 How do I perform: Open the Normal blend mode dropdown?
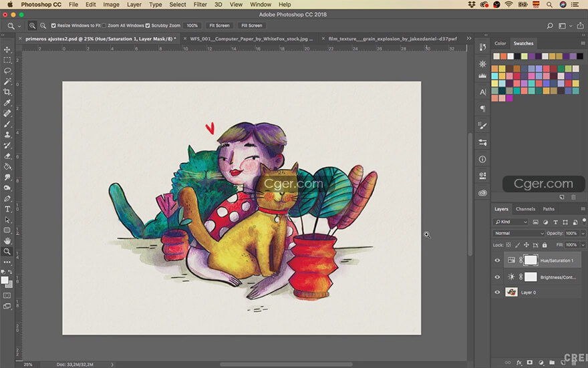(x=519, y=233)
